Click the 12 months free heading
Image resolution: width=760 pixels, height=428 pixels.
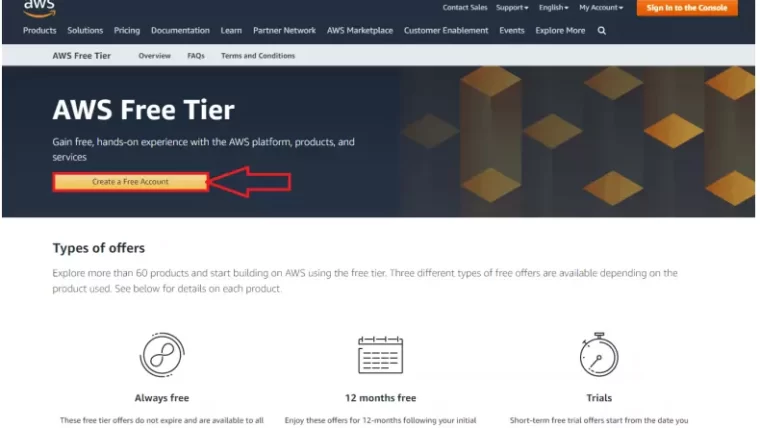point(380,398)
